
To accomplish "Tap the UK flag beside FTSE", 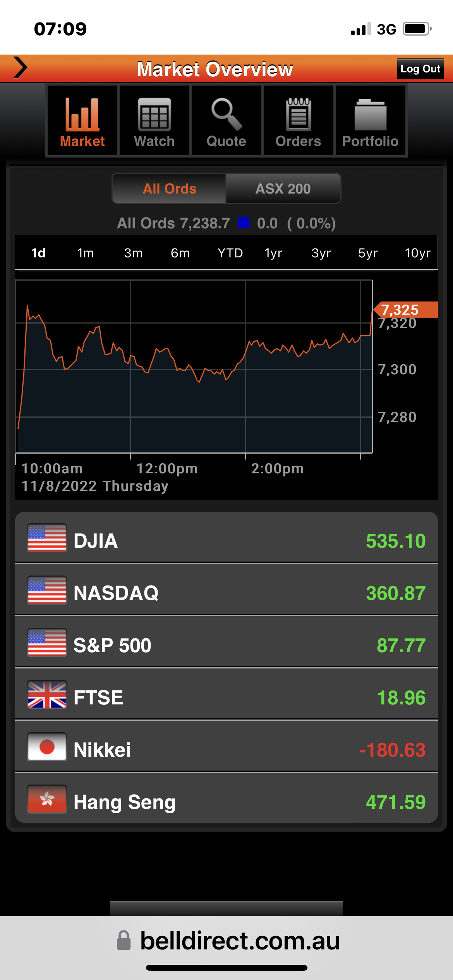I will pyautogui.click(x=47, y=695).
